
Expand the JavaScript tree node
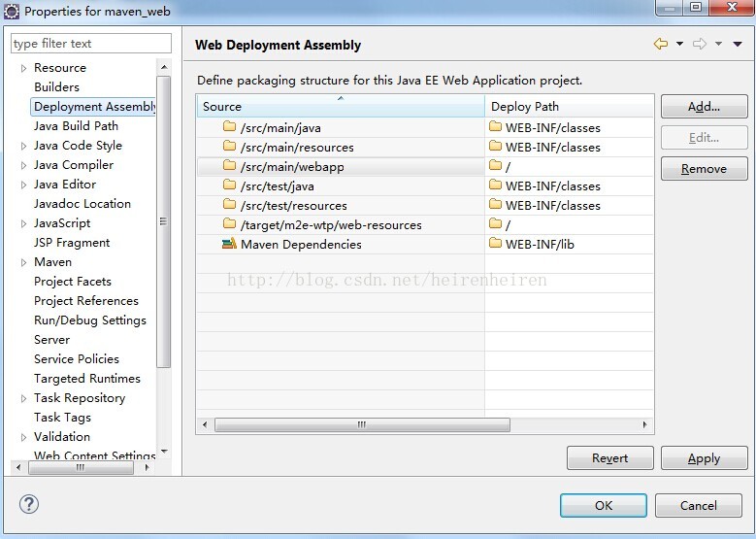(23, 223)
